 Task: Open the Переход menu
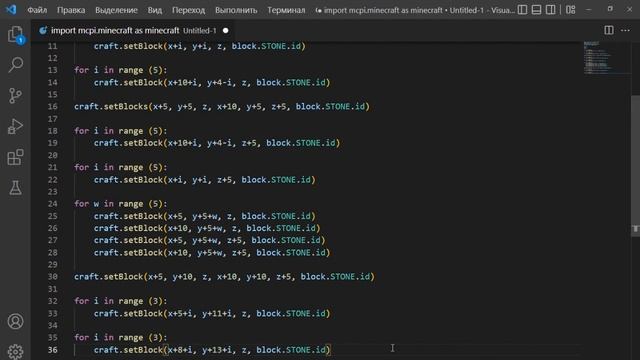pos(189,10)
